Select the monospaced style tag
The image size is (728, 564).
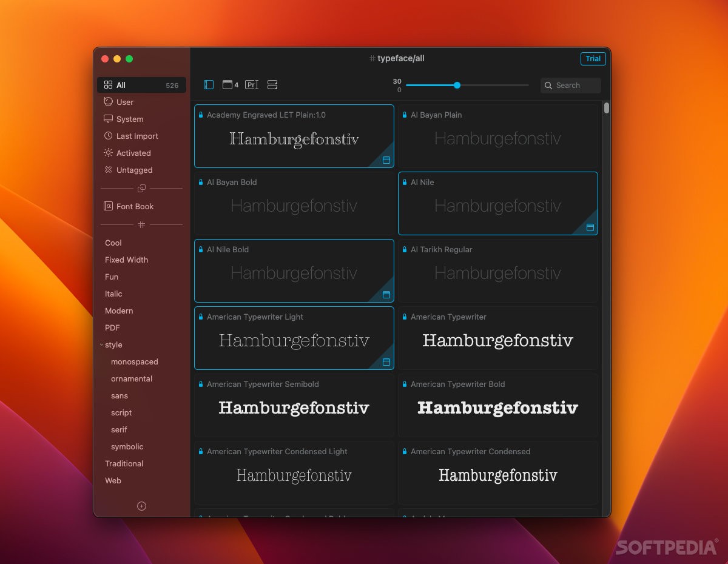pyautogui.click(x=135, y=361)
